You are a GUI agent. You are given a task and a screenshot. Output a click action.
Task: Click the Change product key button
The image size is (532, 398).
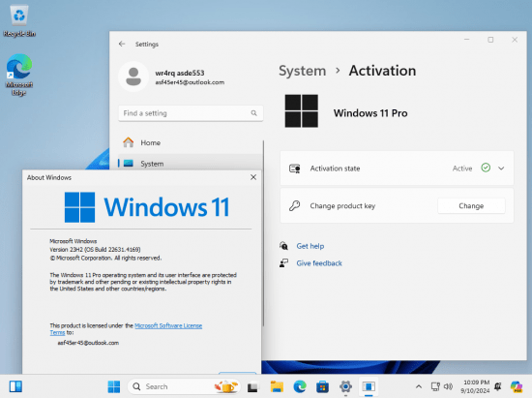pyautogui.click(x=471, y=206)
